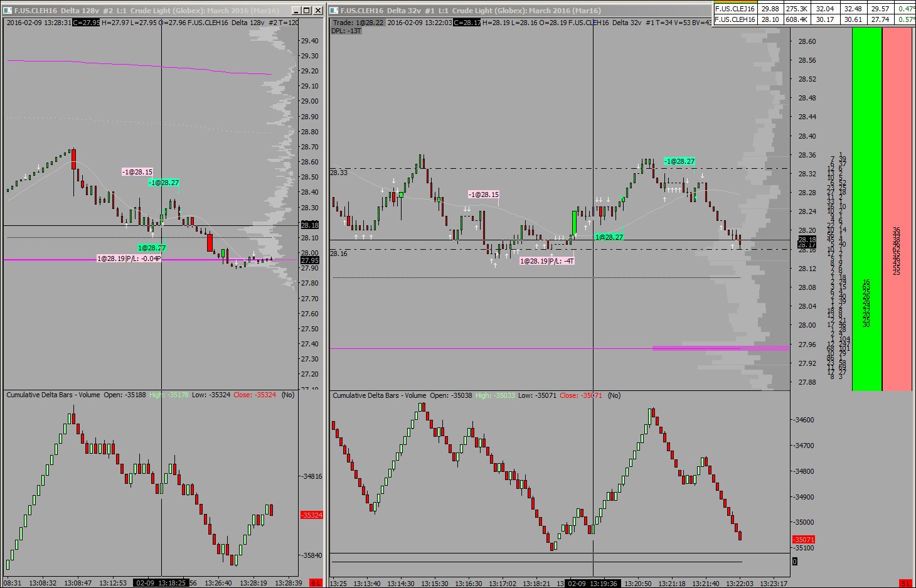Viewport: 916px width, 588px height.
Task: Click the red -35324 cumulative delta marker
Action: pos(312,515)
